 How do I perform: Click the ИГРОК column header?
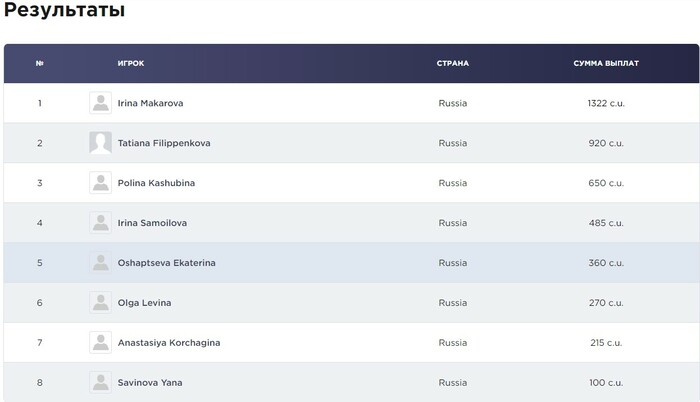(131, 63)
